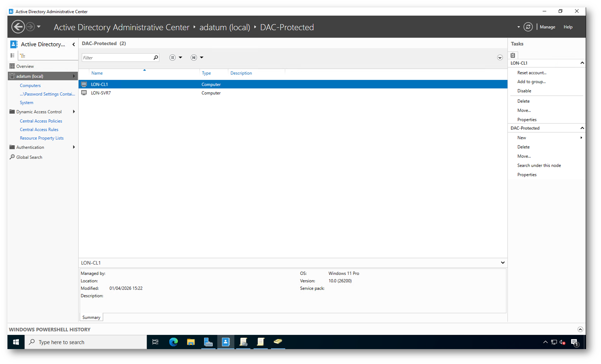Screen dimensions: 601x364
Task: Open File Explorer from taskbar
Action: point(191,342)
